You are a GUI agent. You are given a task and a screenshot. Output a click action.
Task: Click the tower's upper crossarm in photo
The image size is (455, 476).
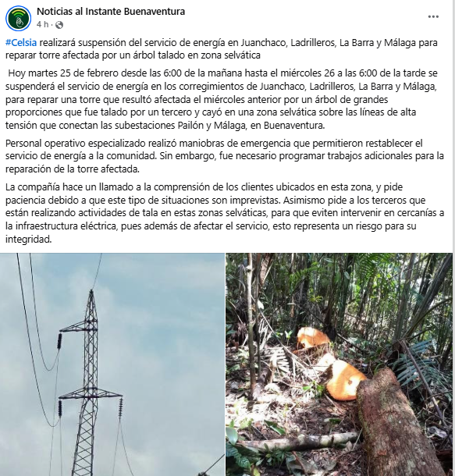tap(79, 327)
